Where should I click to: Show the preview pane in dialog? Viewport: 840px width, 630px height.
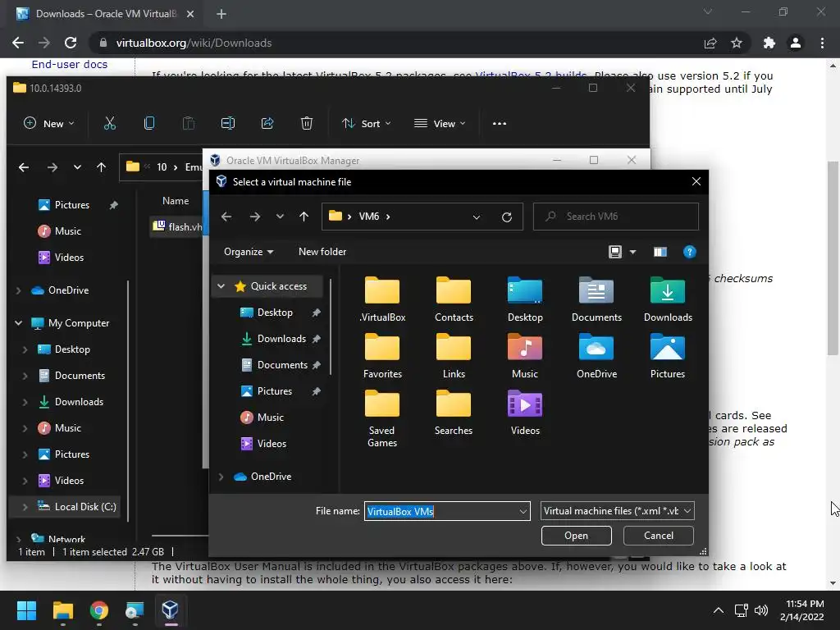pos(660,252)
